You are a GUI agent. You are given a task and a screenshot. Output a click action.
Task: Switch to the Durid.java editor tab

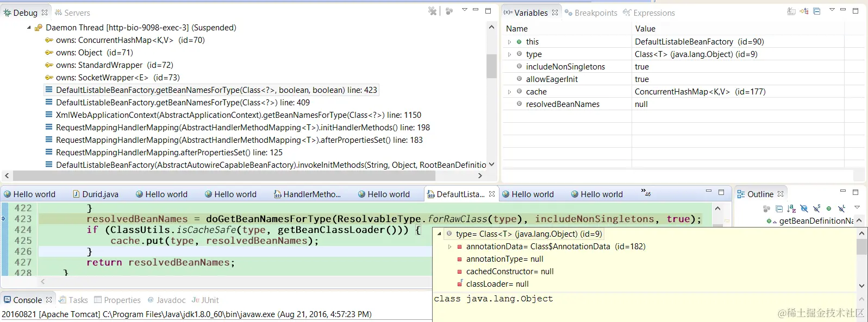(x=96, y=194)
